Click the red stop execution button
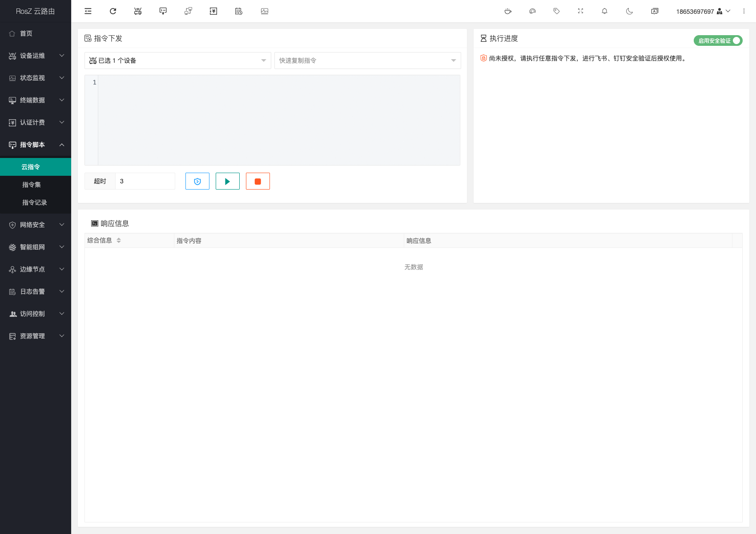The width and height of the screenshot is (756, 534). [258, 181]
